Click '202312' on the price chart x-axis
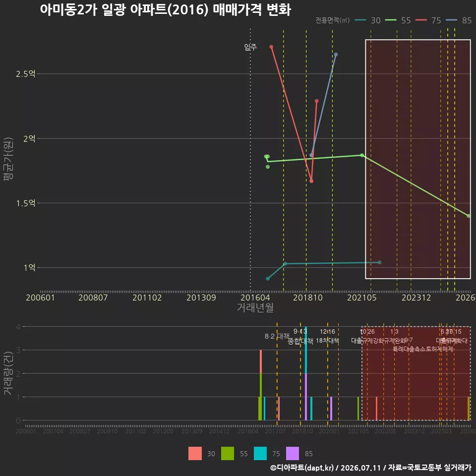 (416, 297)
